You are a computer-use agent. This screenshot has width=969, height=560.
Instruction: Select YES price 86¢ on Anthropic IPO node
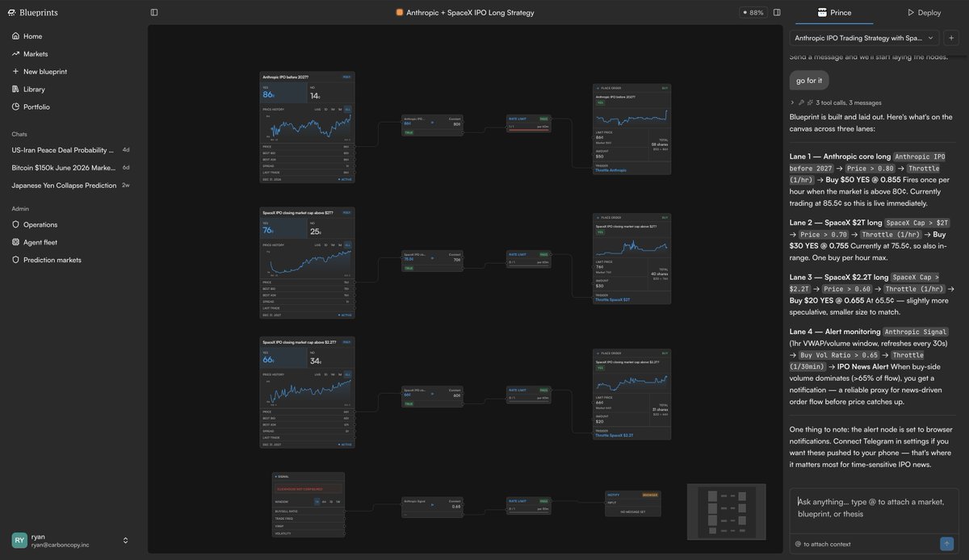coord(283,93)
